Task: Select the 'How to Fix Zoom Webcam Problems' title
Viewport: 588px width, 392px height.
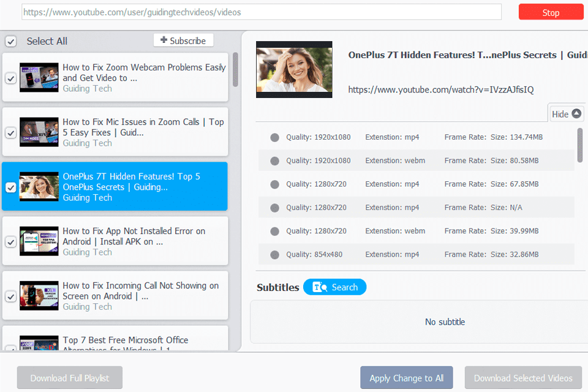Action: (x=144, y=72)
